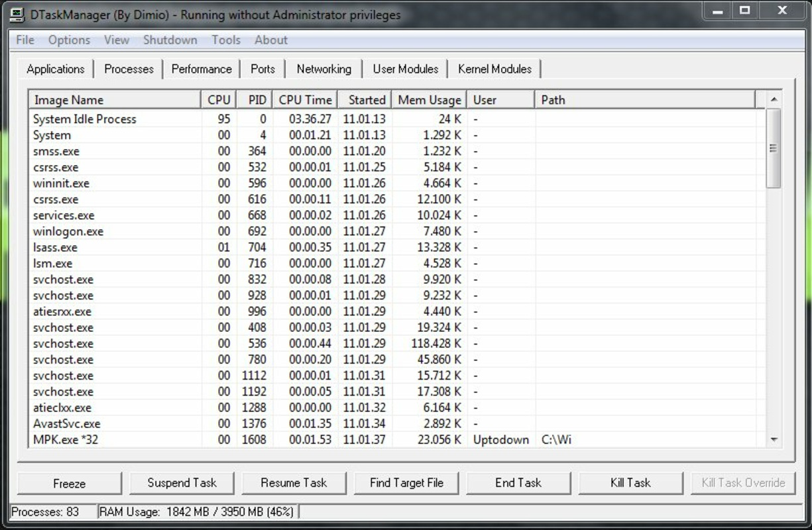Sort by CPU Time column header
812x530 pixels.
(305, 100)
